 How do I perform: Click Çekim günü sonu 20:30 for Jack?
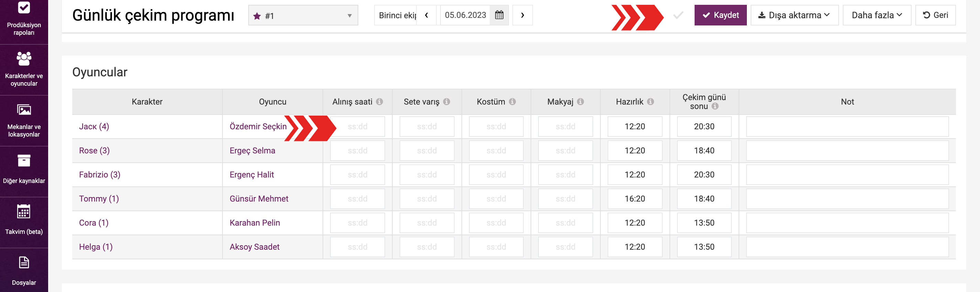(704, 126)
